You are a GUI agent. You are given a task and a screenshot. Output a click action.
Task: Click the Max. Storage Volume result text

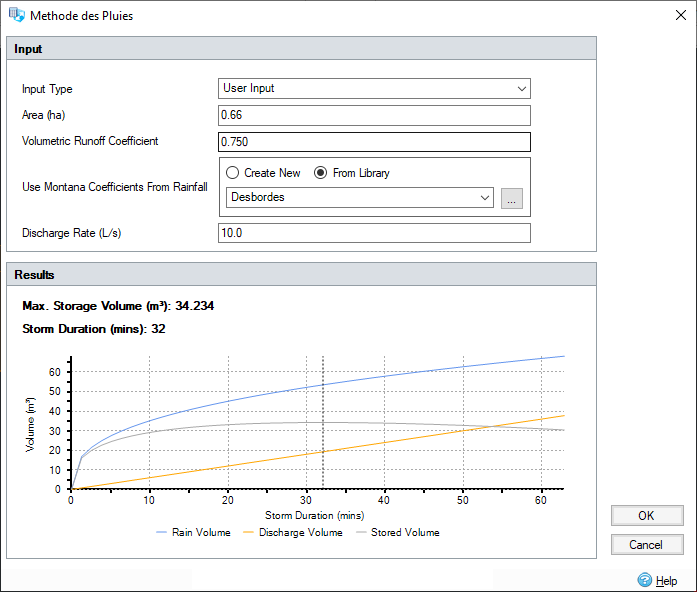118,306
